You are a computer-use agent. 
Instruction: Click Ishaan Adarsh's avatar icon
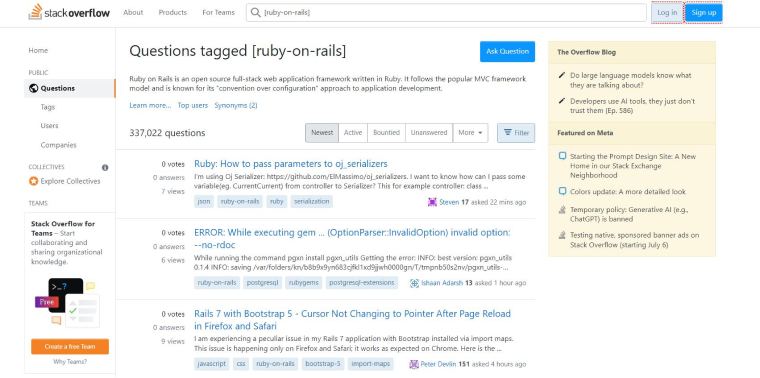414,283
